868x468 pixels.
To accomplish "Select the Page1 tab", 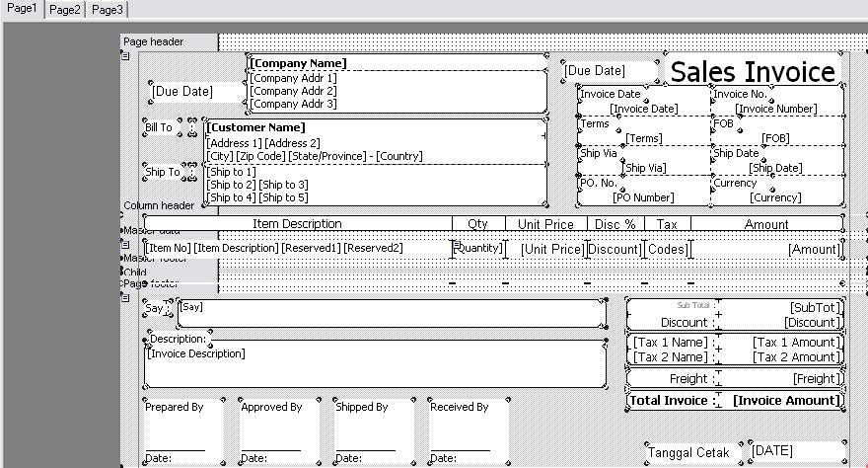I will tap(23, 8).
